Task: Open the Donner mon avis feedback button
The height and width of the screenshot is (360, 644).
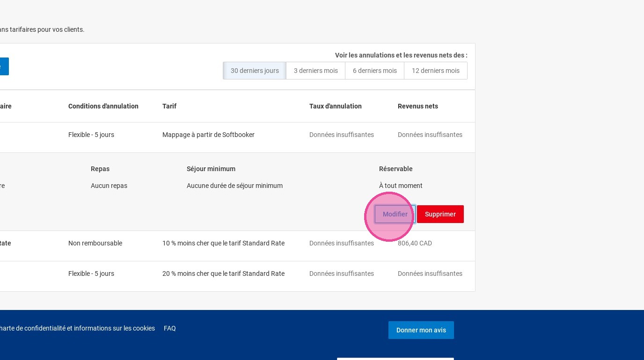Action: pyautogui.click(x=421, y=330)
